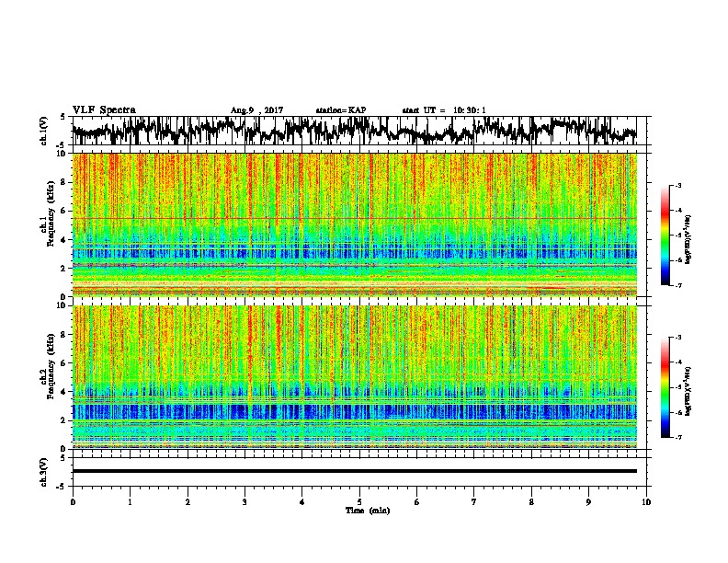The image size is (728, 563).
Task: Click time axis tick label "5"
Action: click(359, 502)
